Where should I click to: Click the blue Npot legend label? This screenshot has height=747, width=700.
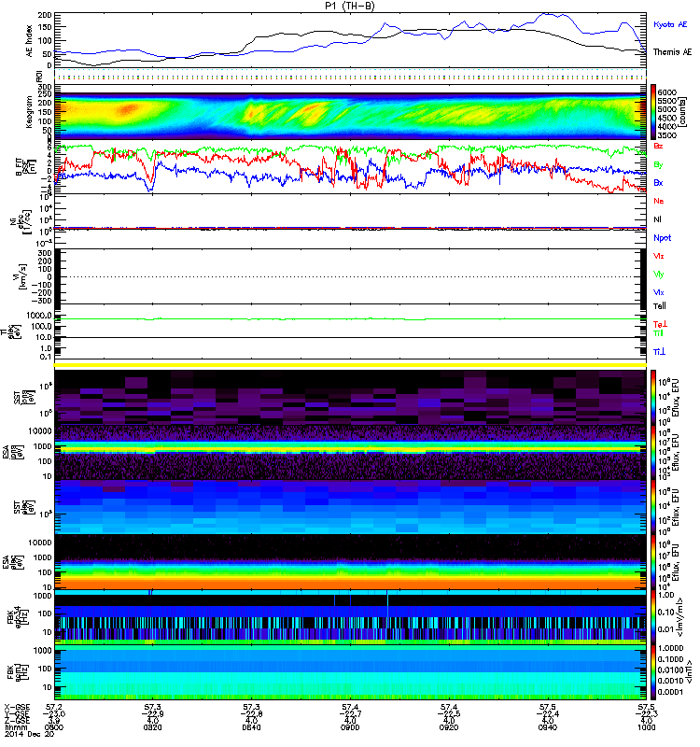point(662,238)
